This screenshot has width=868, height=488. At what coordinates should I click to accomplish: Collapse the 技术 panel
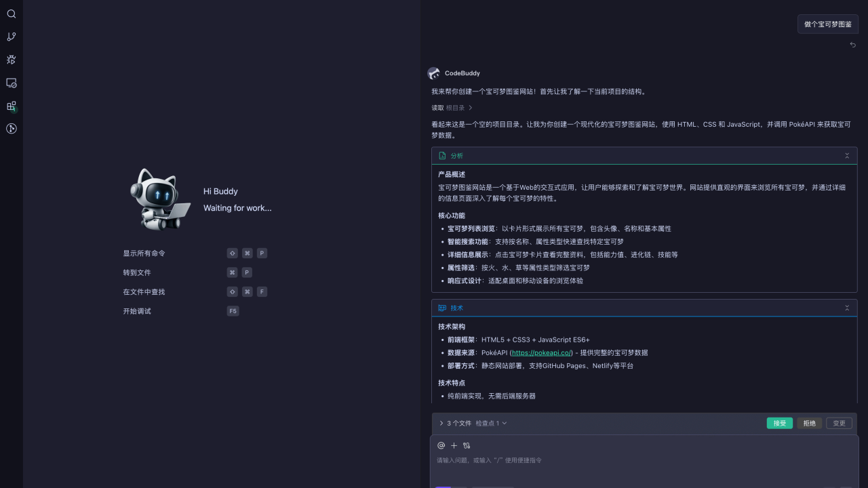tap(847, 308)
